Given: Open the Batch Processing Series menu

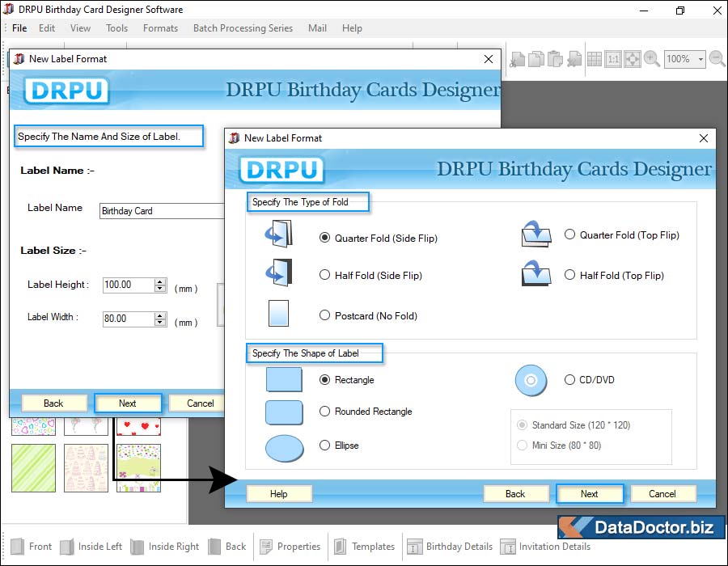Looking at the screenshot, I should point(243,28).
